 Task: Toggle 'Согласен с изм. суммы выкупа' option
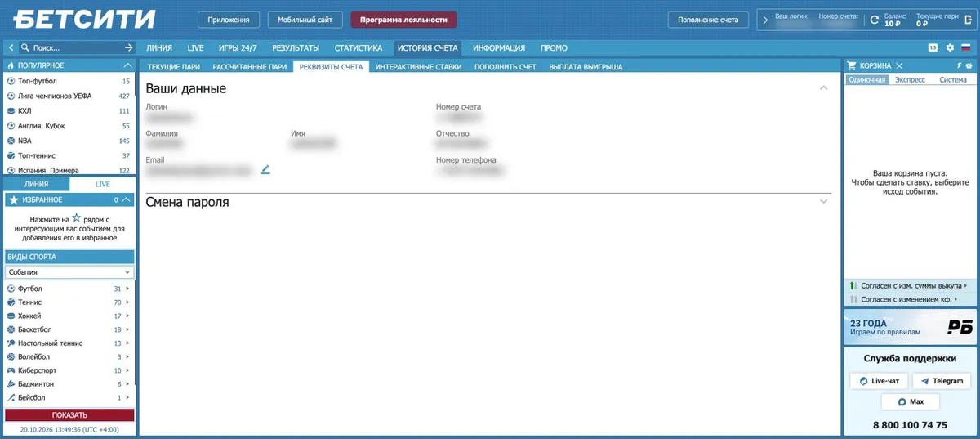point(908,286)
